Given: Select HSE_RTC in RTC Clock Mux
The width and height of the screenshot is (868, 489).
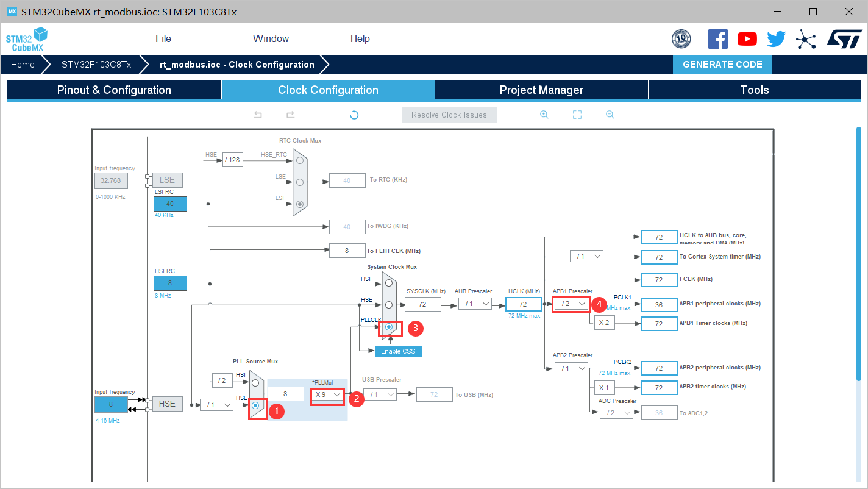Looking at the screenshot, I should coord(299,160).
